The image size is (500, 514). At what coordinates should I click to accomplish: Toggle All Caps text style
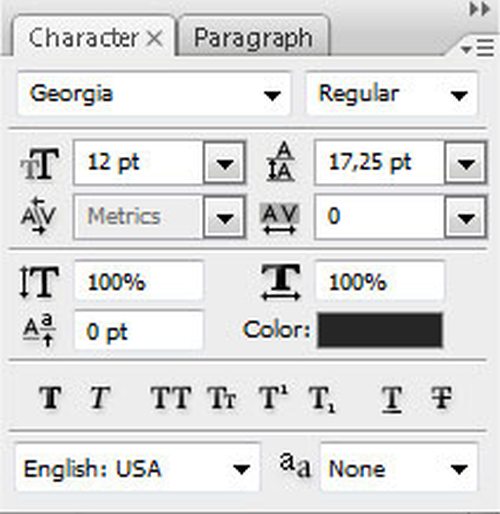171,398
